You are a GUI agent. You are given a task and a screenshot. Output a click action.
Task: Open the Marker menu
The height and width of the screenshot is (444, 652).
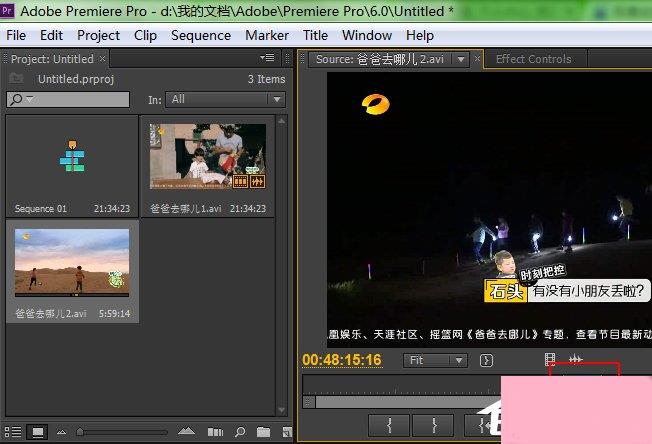pyautogui.click(x=267, y=35)
